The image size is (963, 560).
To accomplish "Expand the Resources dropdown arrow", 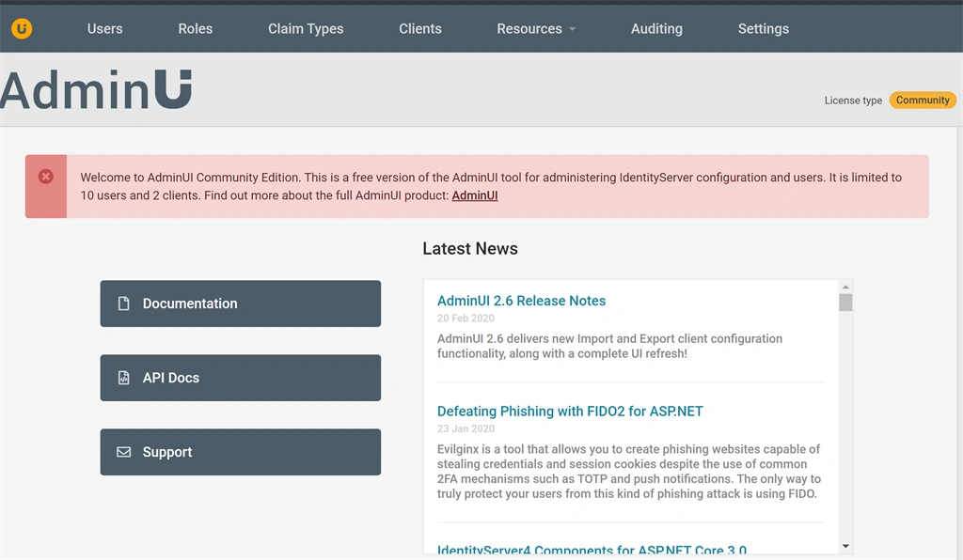I will (573, 29).
